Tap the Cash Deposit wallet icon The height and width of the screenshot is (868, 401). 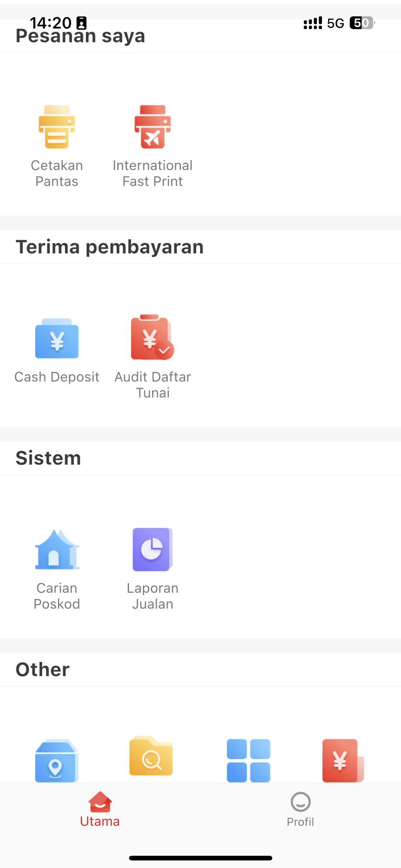pyautogui.click(x=57, y=338)
